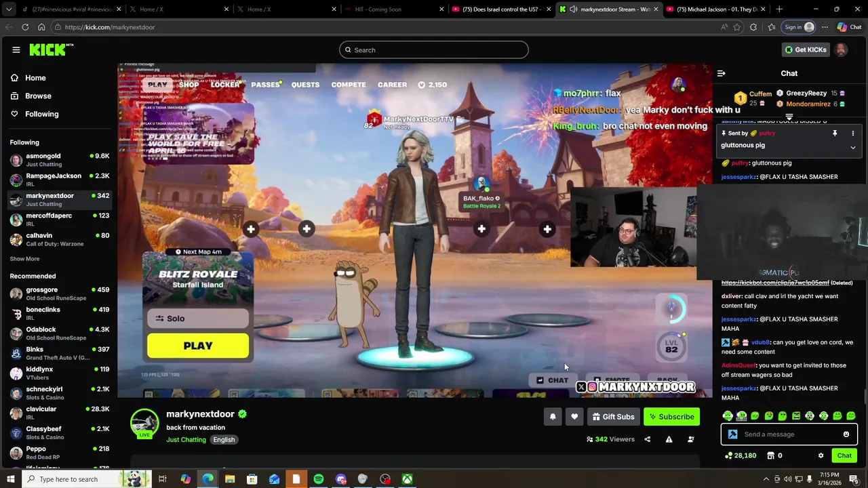Click the Send a message input

(x=789, y=434)
